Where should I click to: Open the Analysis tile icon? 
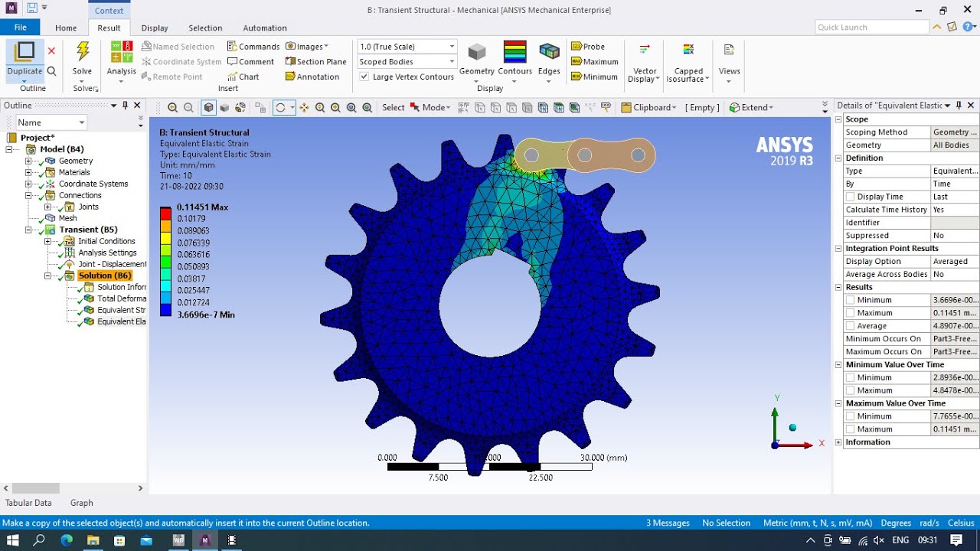pos(122,52)
